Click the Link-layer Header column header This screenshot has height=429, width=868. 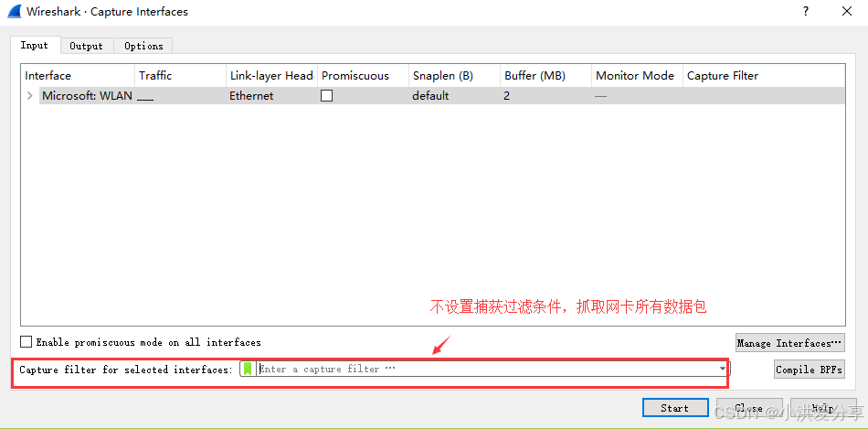271,76
